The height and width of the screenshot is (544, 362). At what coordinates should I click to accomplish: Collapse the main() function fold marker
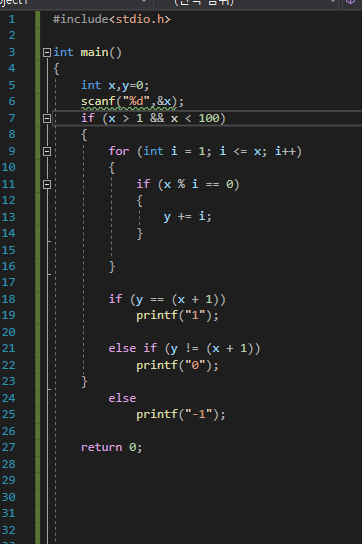click(47, 52)
